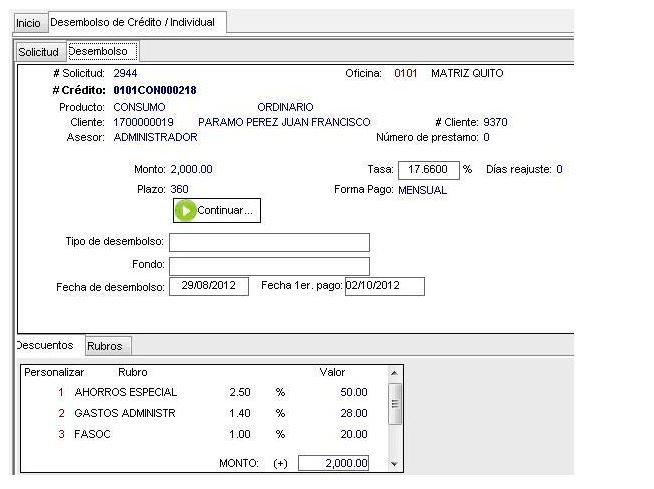Click the Fecha de desembolso date field

coord(209,286)
